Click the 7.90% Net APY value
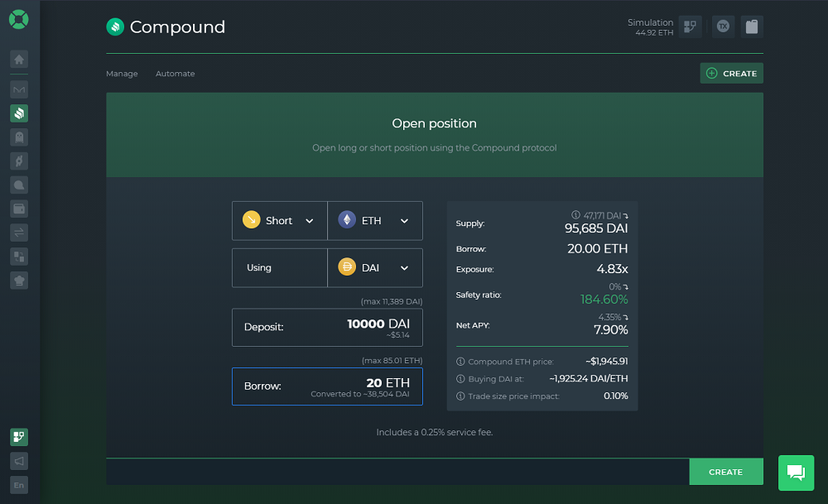This screenshot has height=504, width=828. point(610,330)
